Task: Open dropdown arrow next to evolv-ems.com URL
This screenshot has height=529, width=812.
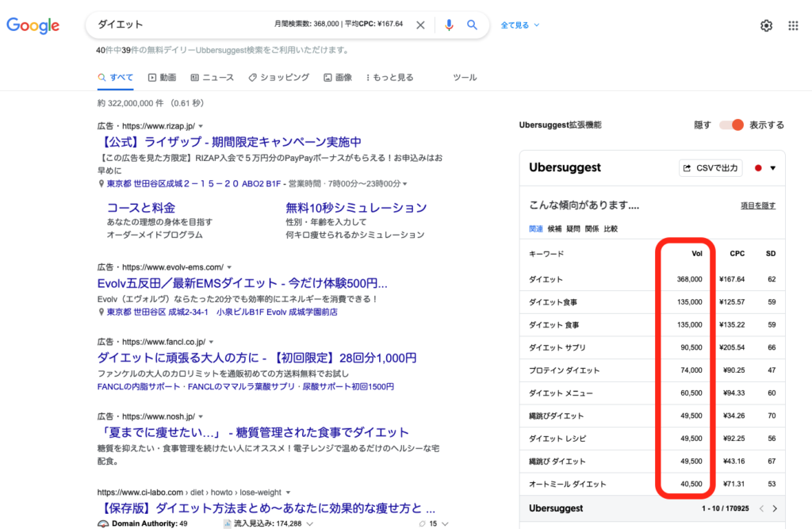Action: coord(229,267)
